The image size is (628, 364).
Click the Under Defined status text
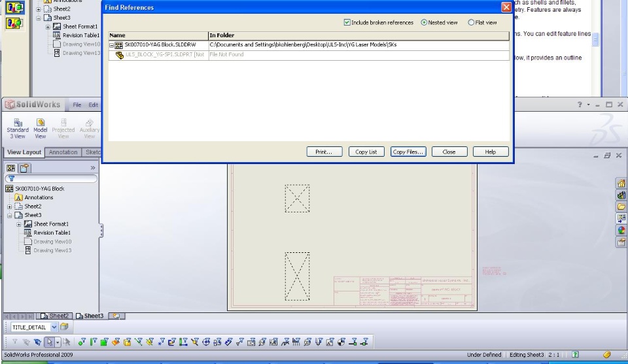click(x=484, y=355)
